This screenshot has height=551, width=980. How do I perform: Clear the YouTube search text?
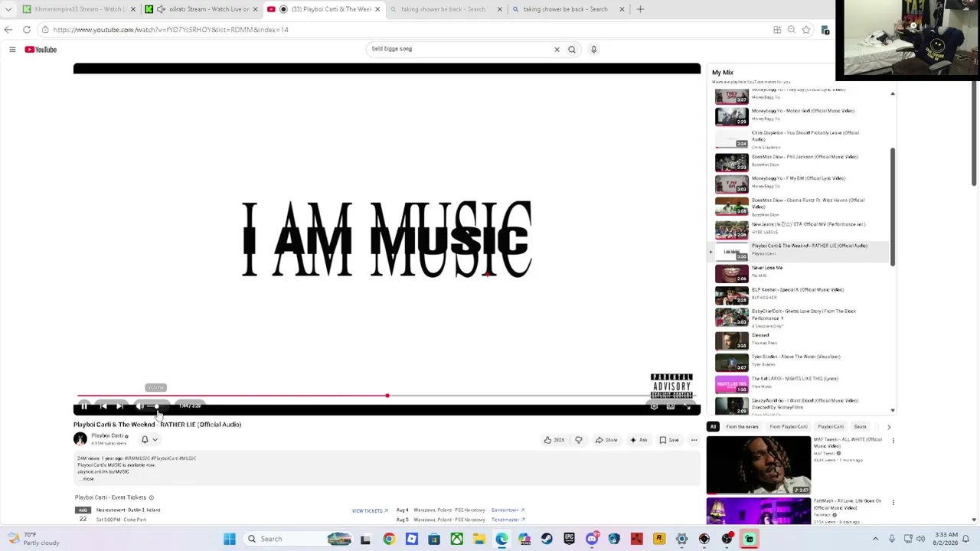click(557, 50)
